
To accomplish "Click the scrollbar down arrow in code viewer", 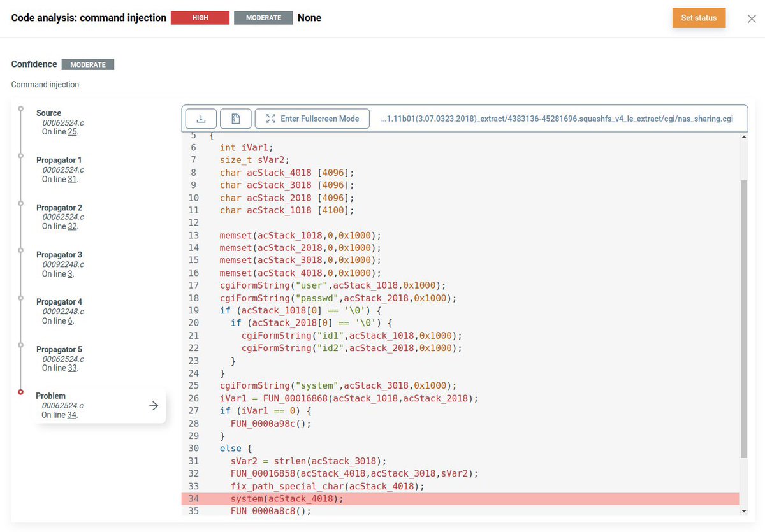I will [x=744, y=511].
